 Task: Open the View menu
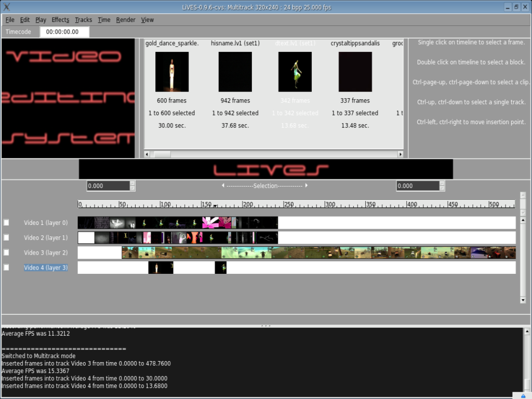click(147, 20)
